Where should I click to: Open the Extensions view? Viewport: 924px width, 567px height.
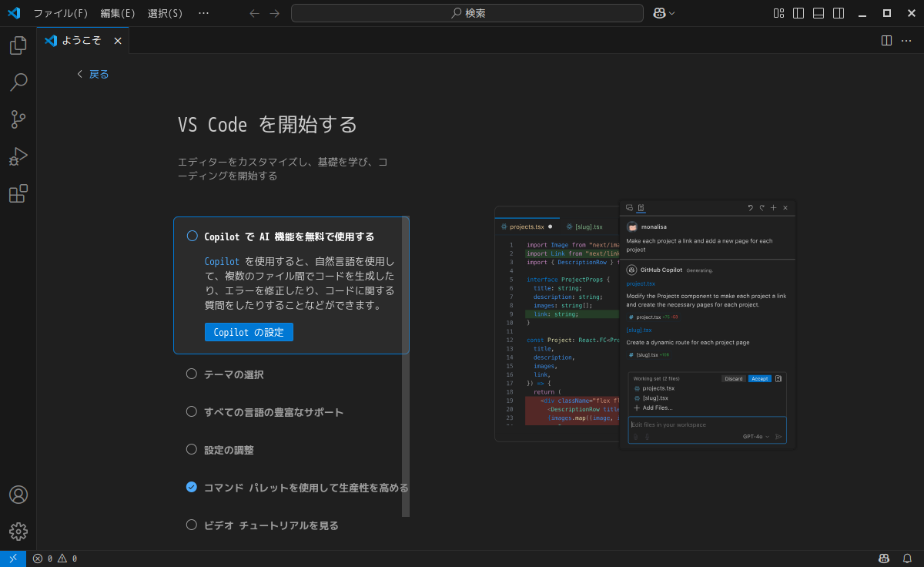point(18,193)
